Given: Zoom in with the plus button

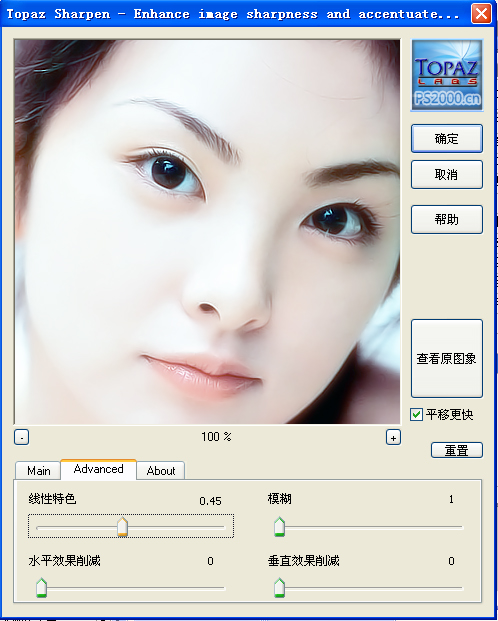Looking at the screenshot, I should tap(393, 438).
